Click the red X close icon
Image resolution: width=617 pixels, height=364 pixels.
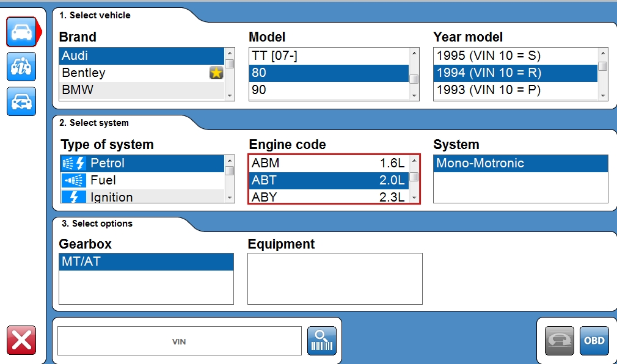tap(21, 340)
